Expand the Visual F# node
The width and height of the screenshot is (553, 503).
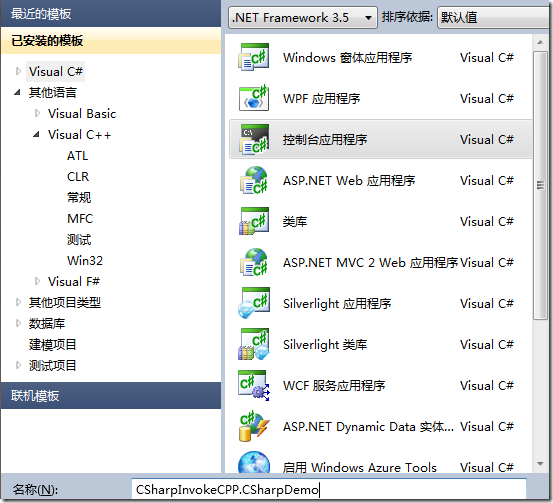tap(37, 281)
